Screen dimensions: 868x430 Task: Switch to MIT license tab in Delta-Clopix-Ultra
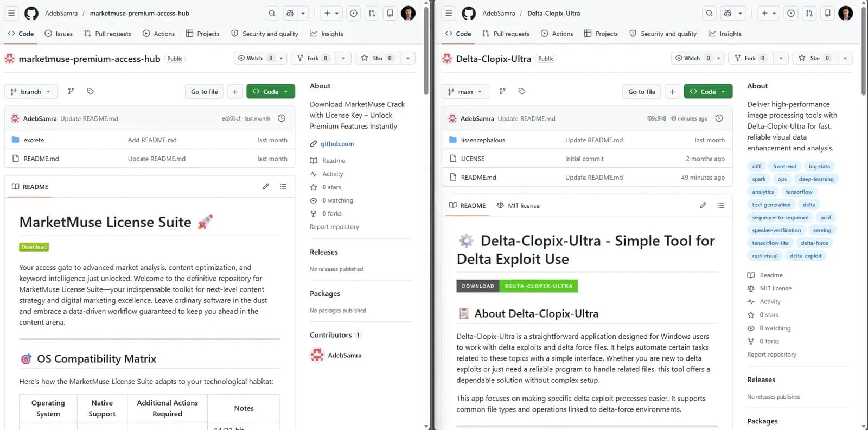[x=518, y=206]
